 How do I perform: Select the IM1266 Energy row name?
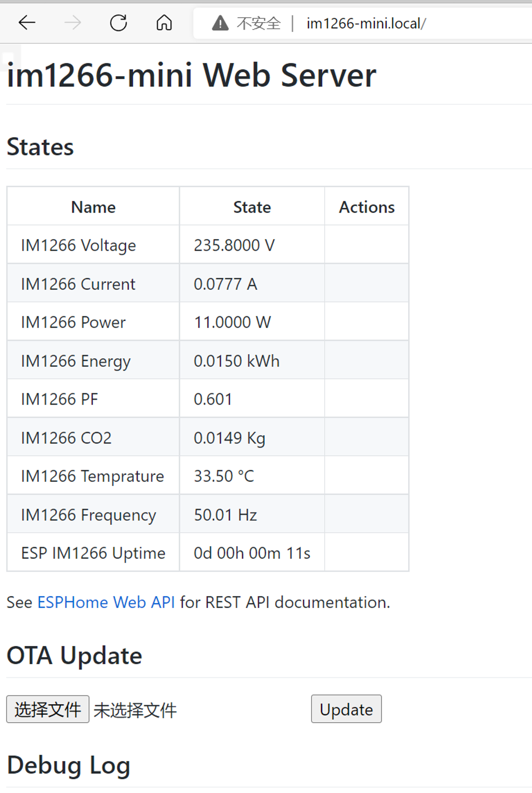click(x=76, y=361)
